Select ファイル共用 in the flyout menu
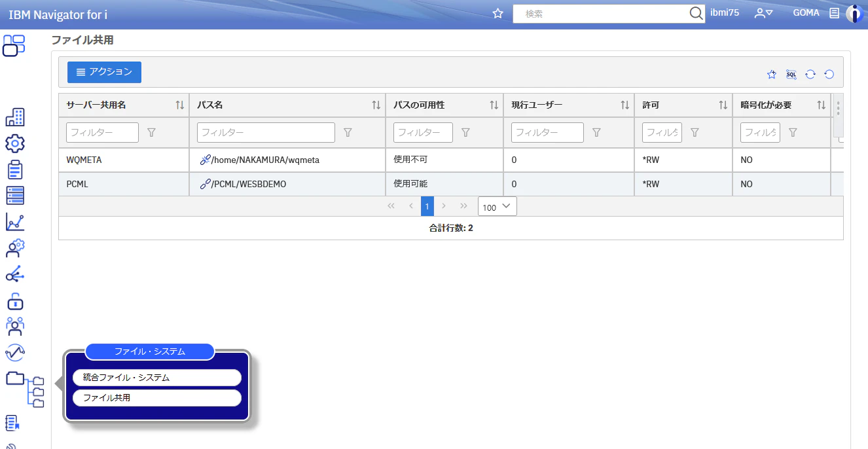Screen dimensions: 868x449 coord(157,397)
